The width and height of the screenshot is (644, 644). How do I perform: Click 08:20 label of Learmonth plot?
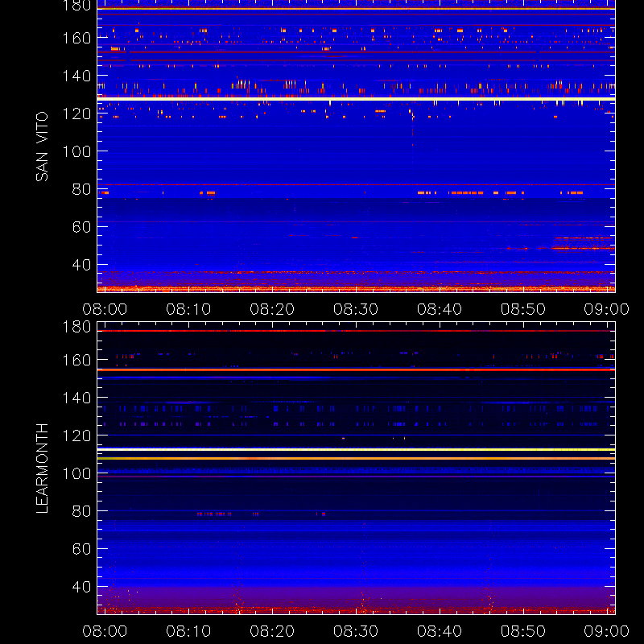(272, 631)
